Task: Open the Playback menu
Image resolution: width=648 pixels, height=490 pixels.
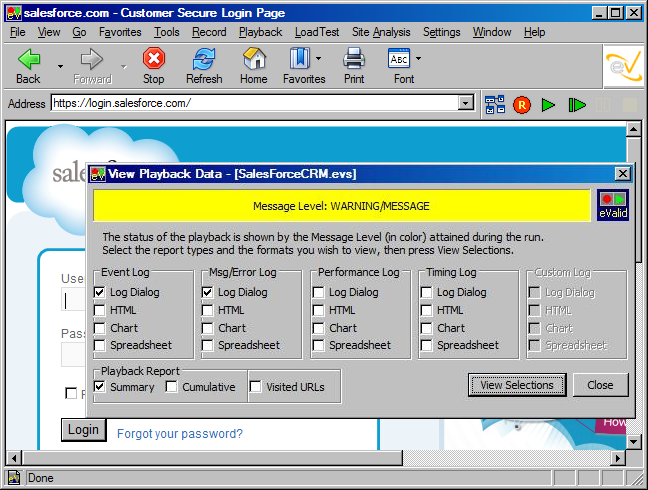Action: pos(260,32)
